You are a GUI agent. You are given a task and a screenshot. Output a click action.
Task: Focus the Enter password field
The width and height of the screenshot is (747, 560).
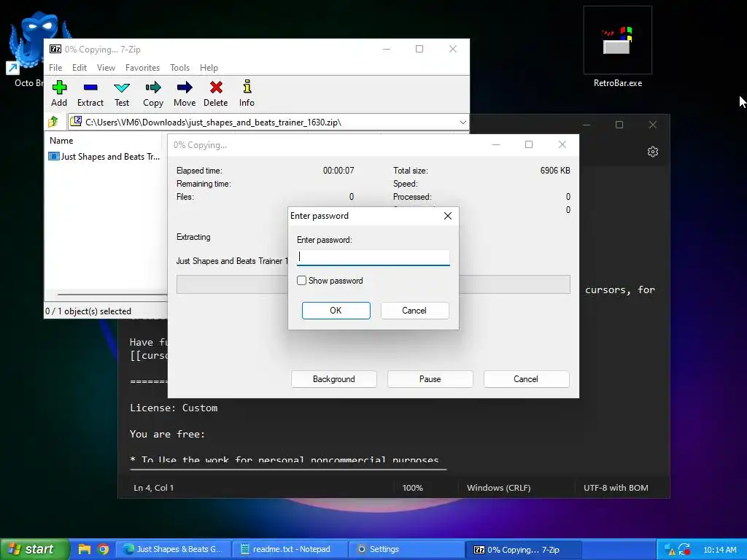(x=373, y=257)
